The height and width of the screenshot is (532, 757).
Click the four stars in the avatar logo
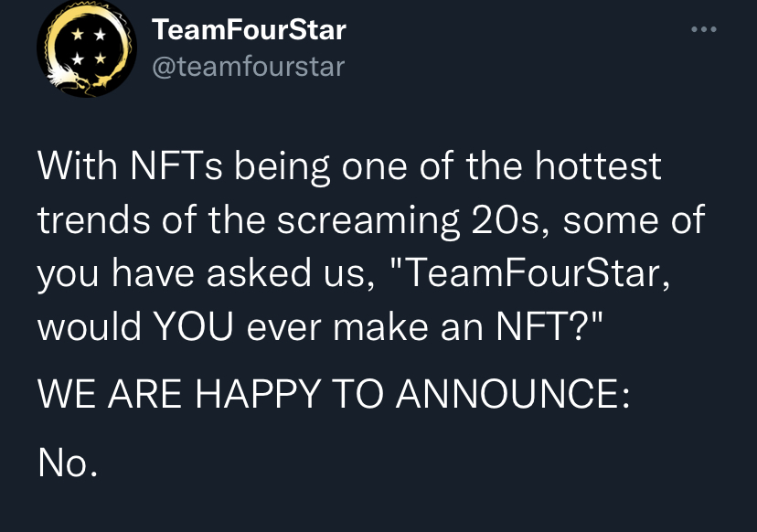coord(89,47)
